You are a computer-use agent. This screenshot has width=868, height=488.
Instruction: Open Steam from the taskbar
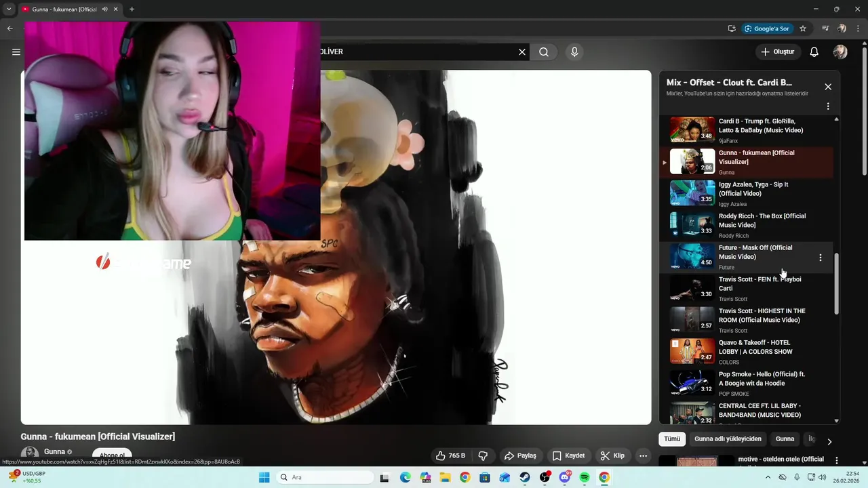coord(525,478)
